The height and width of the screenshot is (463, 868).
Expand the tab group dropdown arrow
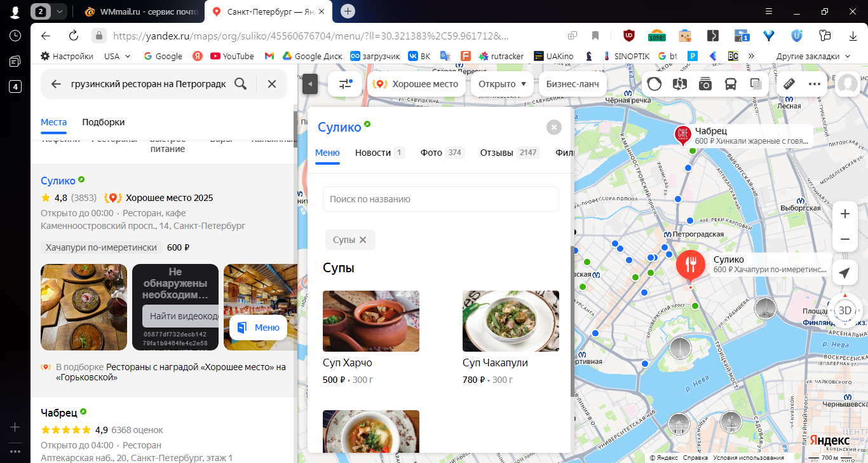click(x=59, y=11)
